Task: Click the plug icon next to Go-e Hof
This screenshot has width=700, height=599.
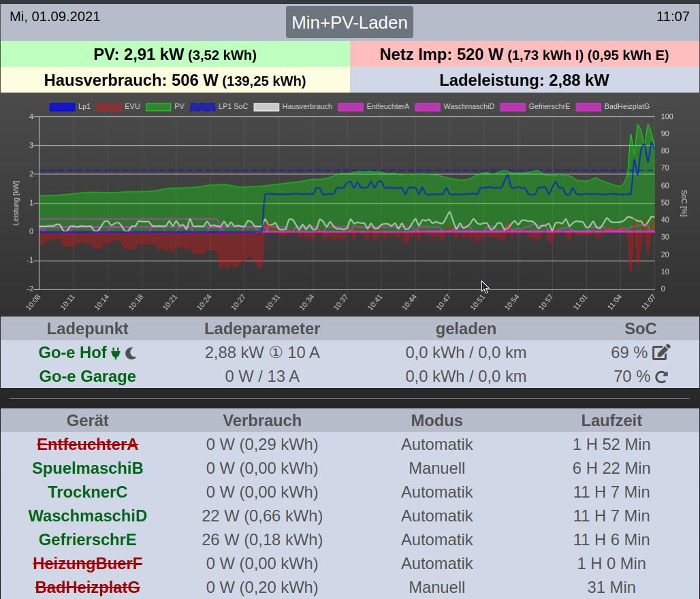Action: [x=115, y=353]
